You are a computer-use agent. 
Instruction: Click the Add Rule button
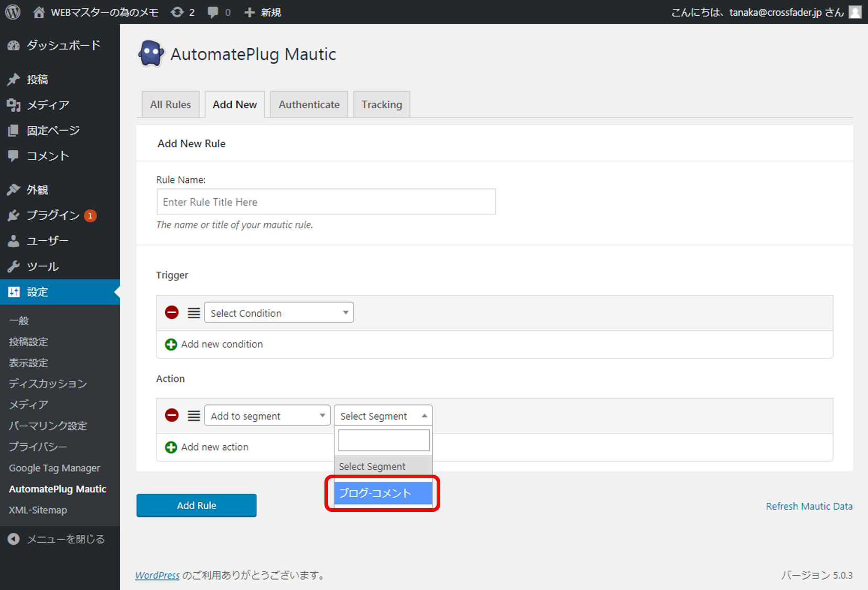point(197,506)
